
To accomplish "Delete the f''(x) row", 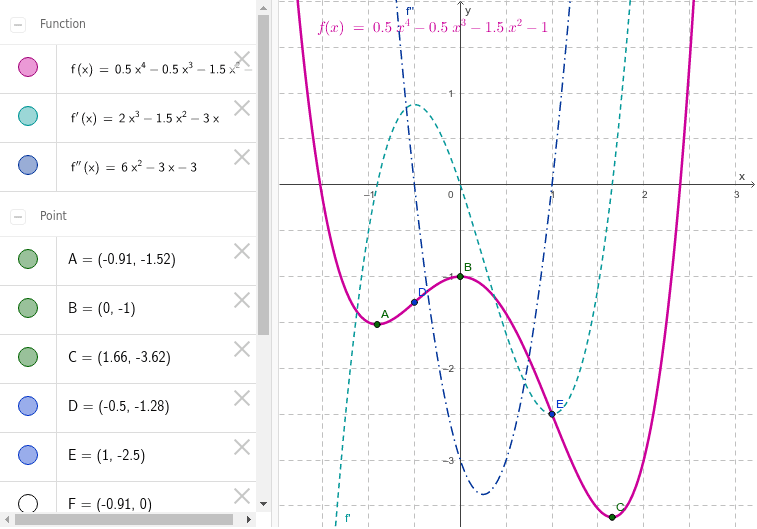I will (x=242, y=157).
